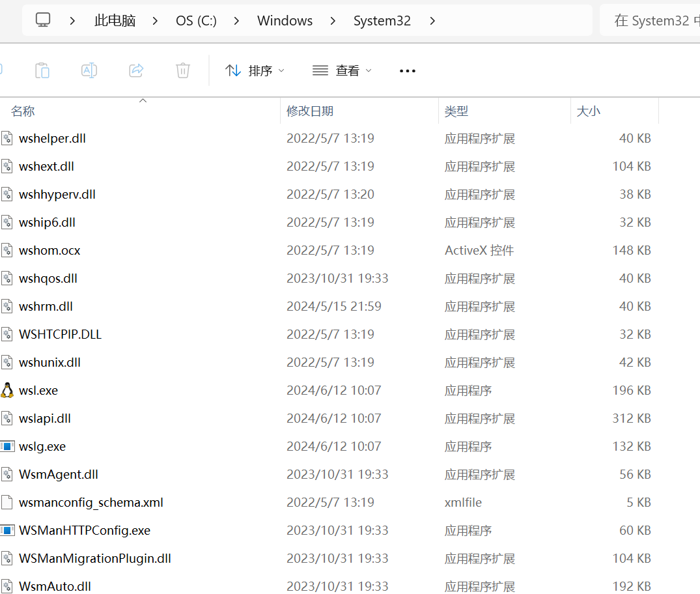Select the wslg.exe file name

tap(42, 447)
